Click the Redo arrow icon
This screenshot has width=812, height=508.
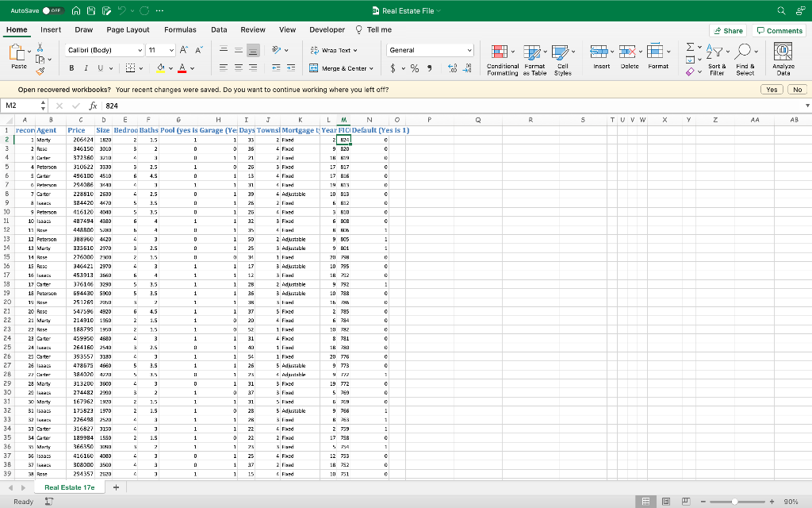pos(144,10)
